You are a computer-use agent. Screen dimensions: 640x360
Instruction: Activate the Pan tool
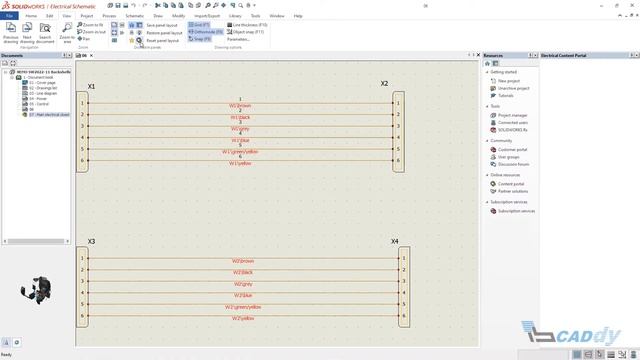pos(84,39)
